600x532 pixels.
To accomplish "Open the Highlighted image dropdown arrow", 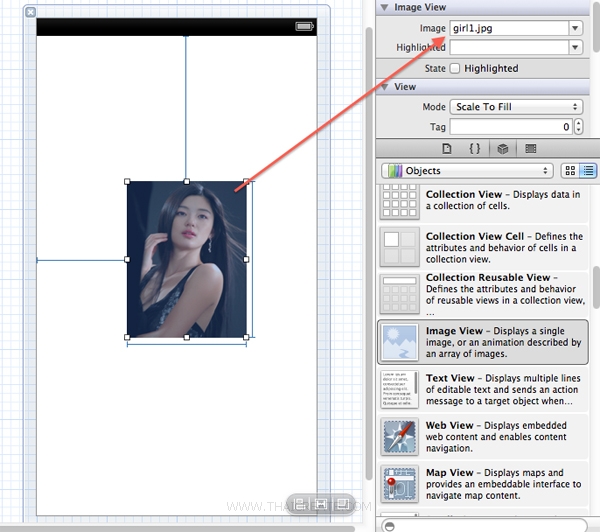I will coord(575,47).
